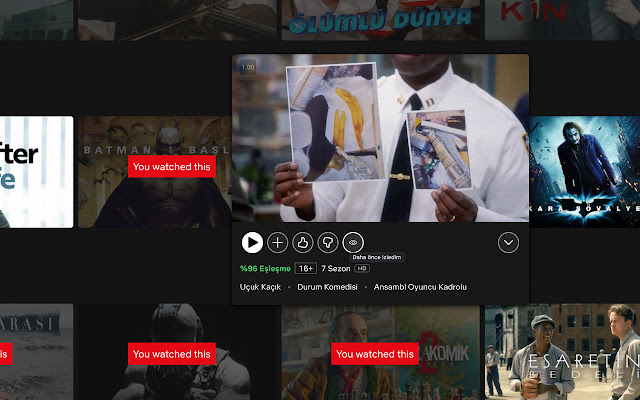Click the 'Daha önce izledim' tooltip label
640x400 pixels.
click(x=377, y=257)
